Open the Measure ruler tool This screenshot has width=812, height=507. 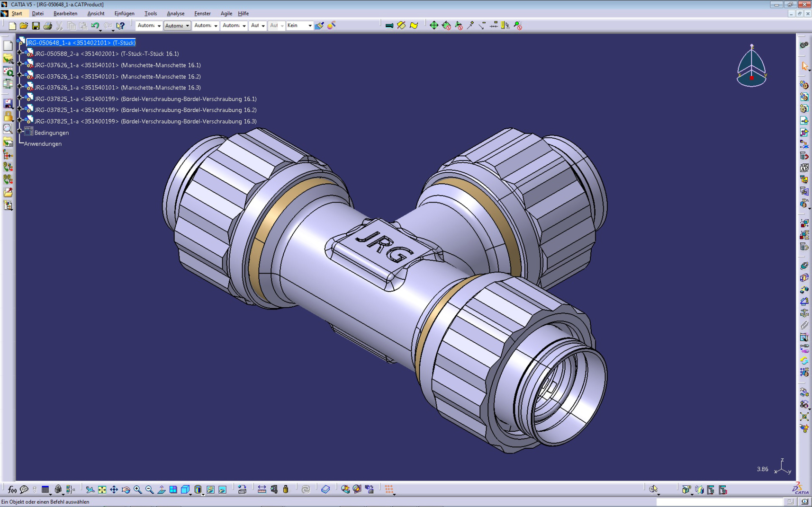click(x=262, y=489)
